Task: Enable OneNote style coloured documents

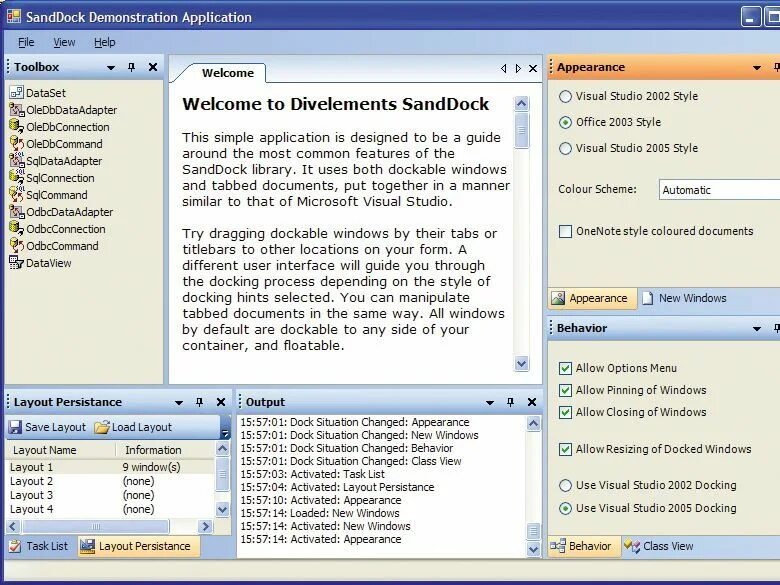Action: click(565, 231)
